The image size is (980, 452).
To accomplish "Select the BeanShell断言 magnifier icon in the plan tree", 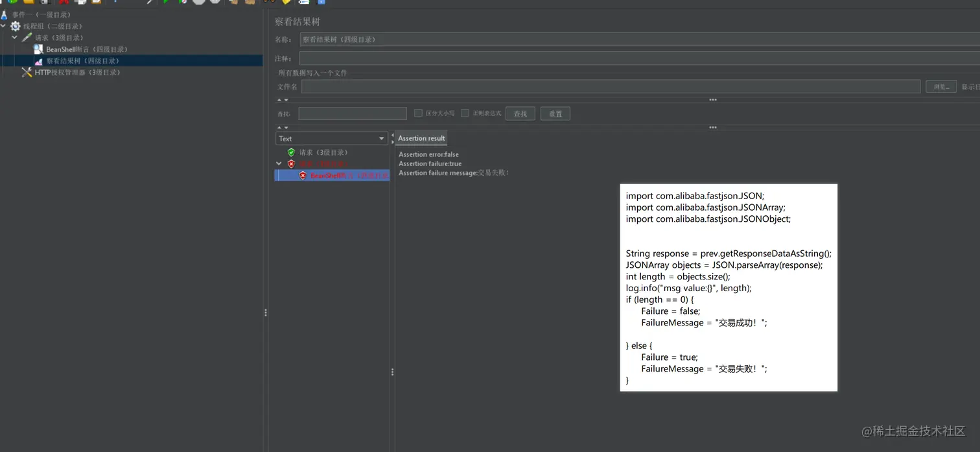I will pyautogui.click(x=38, y=49).
